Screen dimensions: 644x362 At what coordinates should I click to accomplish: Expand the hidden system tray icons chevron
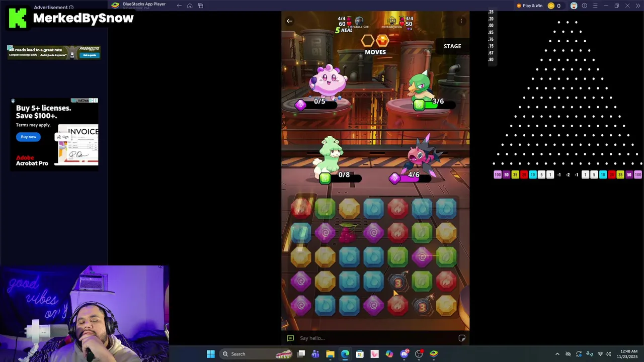(557, 354)
